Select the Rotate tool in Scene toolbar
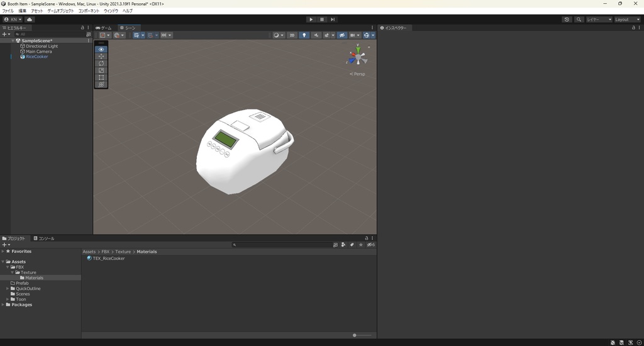The width and height of the screenshot is (644, 346). [x=101, y=64]
